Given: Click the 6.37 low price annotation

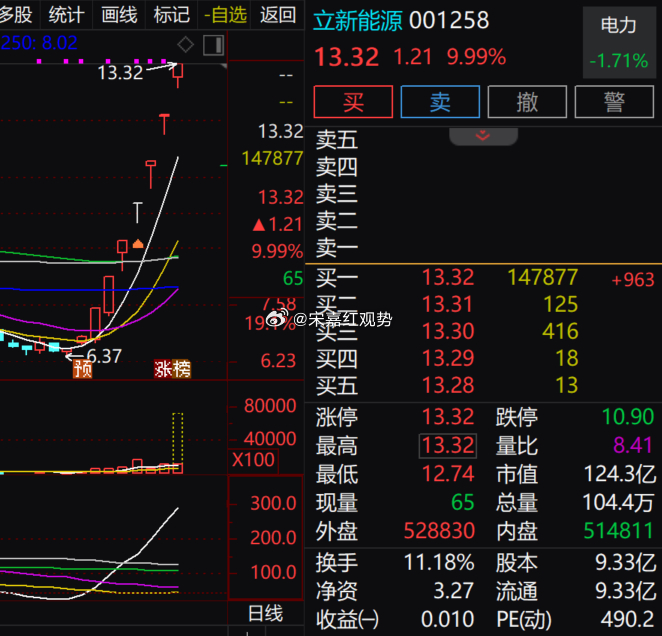Looking at the screenshot, I should (x=104, y=356).
